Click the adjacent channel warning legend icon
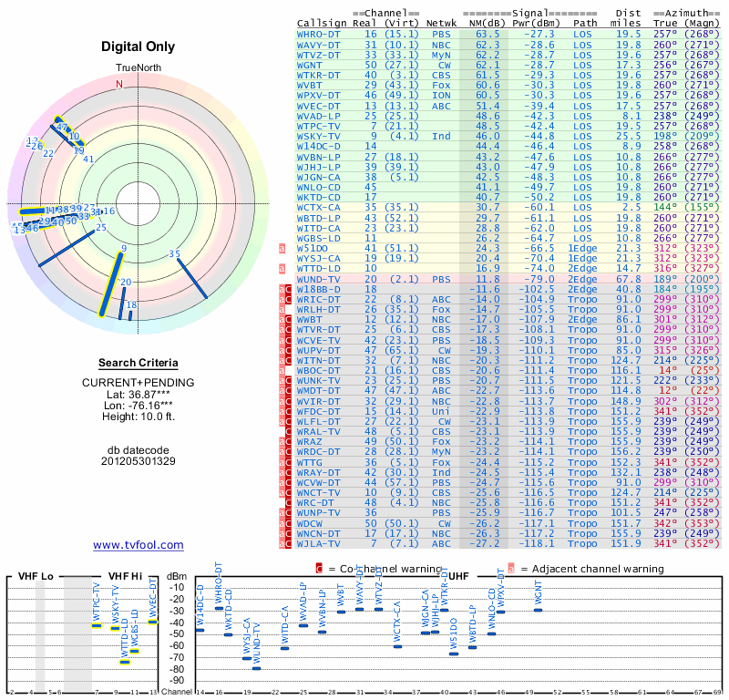 point(512,569)
